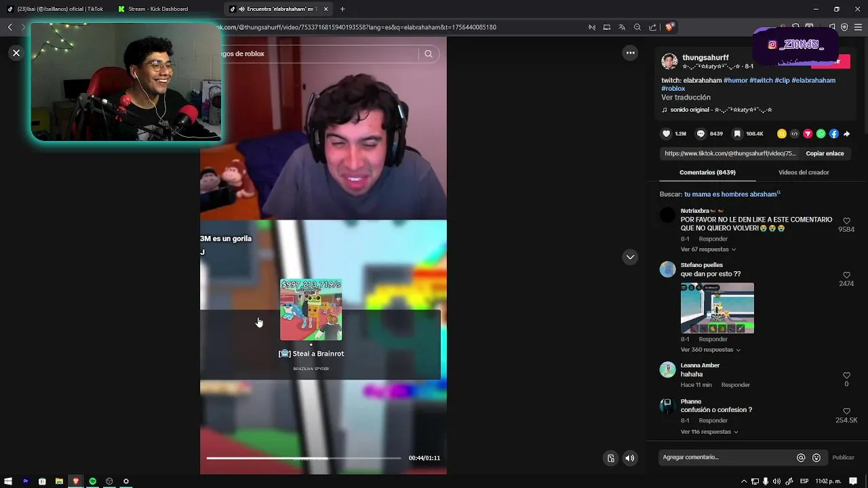Expand Ver 116 respuestas replies
The width and height of the screenshot is (868, 488).
[709, 432]
